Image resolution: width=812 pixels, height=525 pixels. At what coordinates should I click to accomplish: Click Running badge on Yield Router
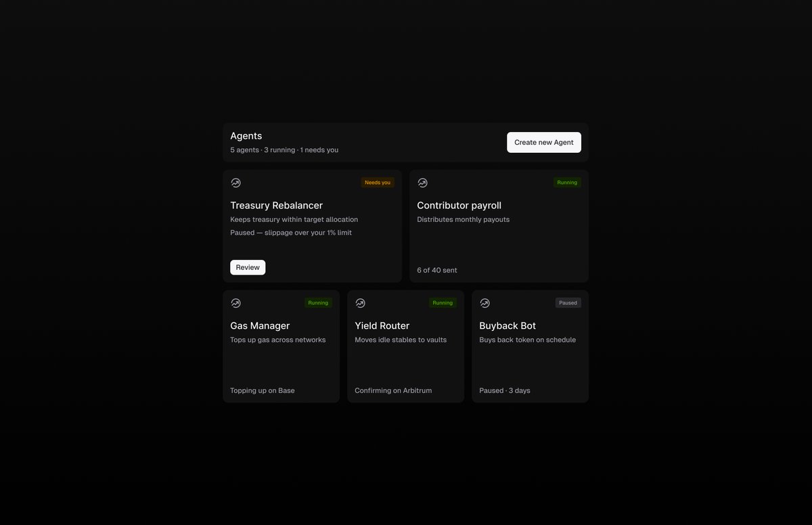click(x=443, y=303)
